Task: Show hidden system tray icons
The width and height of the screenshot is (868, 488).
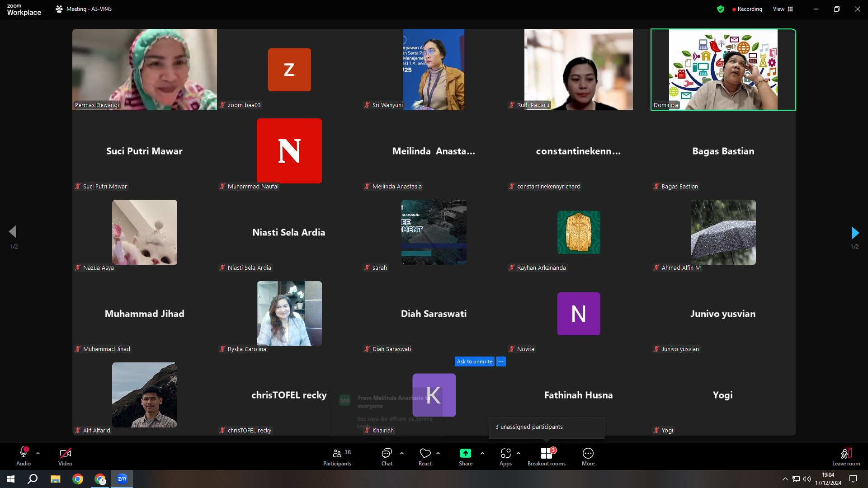Action: click(x=785, y=479)
